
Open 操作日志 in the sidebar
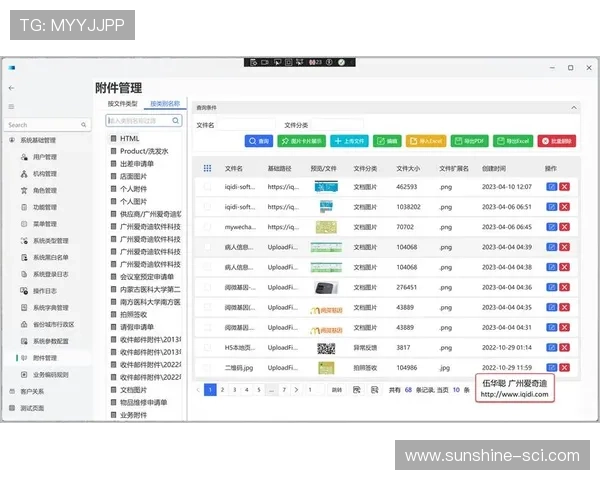tap(44, 291)
